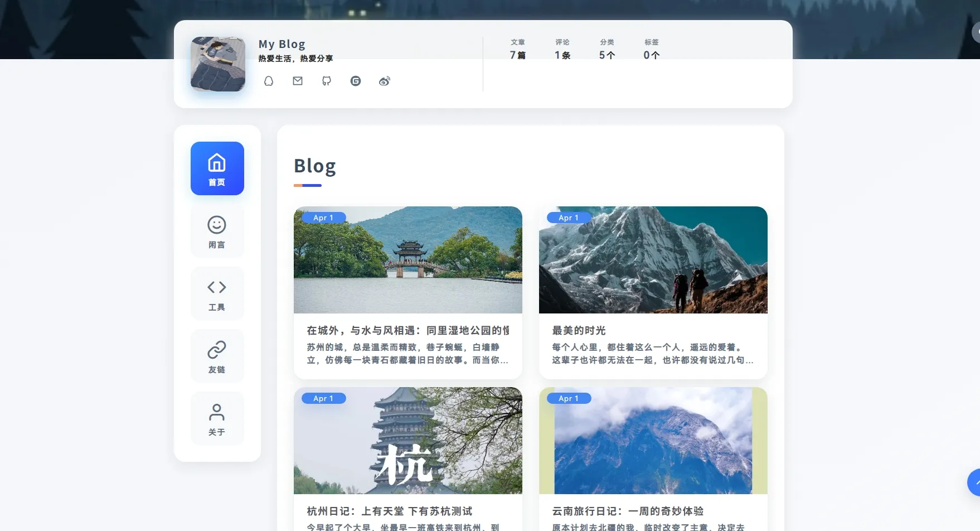Click Apr 1 badge on 云南旅行日记 card
The width and height of the screenshot is (980, 531).
click(569, 398)
